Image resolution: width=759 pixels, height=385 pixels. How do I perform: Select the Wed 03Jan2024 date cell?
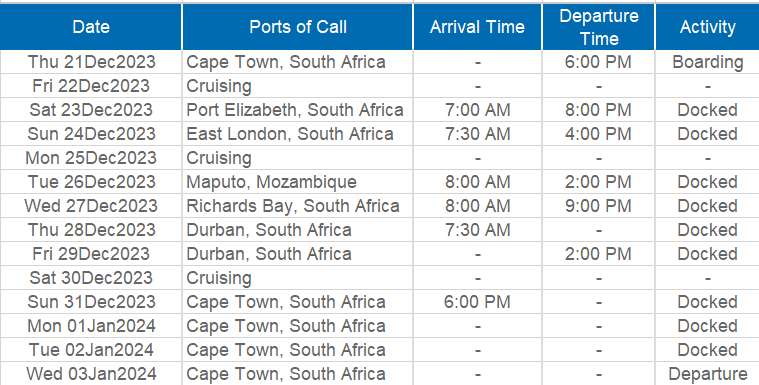point(91,374)
